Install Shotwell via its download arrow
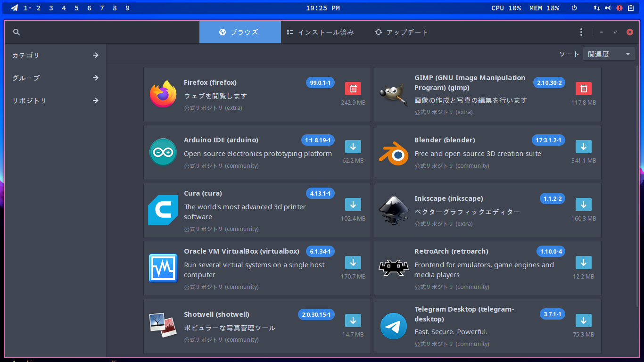 pos(353,321)
